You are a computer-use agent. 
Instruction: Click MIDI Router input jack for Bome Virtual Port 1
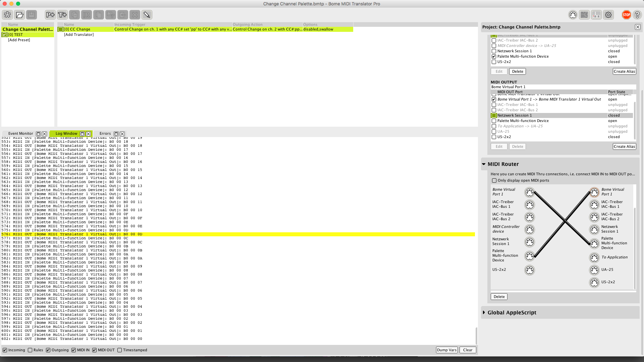click(x=530, y=192)
